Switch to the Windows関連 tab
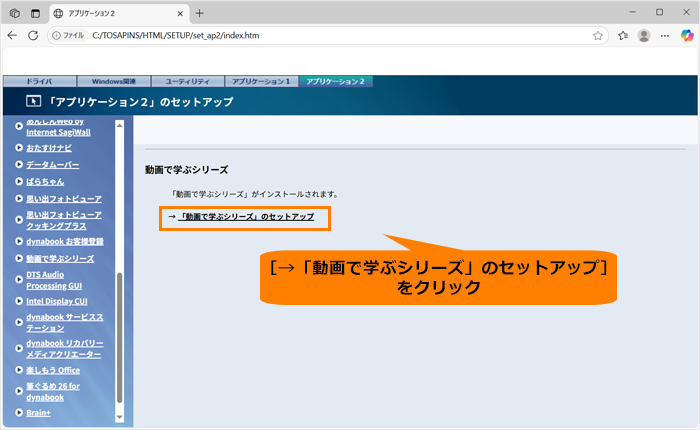700x430 pixels. click(114, 81)
